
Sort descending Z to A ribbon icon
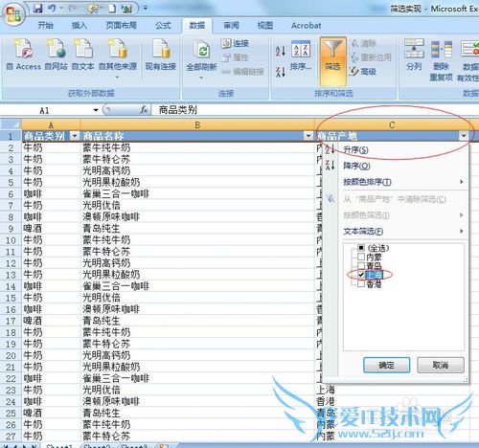coord(280,71)
